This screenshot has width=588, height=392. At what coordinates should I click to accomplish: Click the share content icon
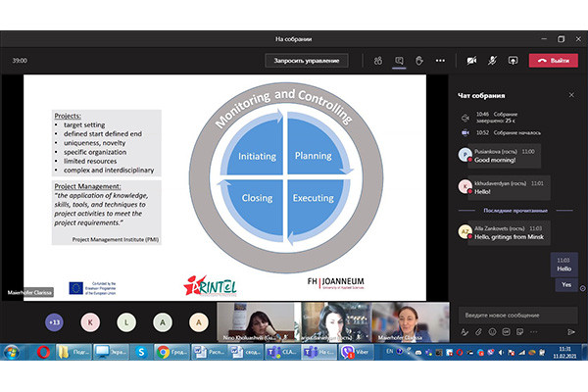513,61
